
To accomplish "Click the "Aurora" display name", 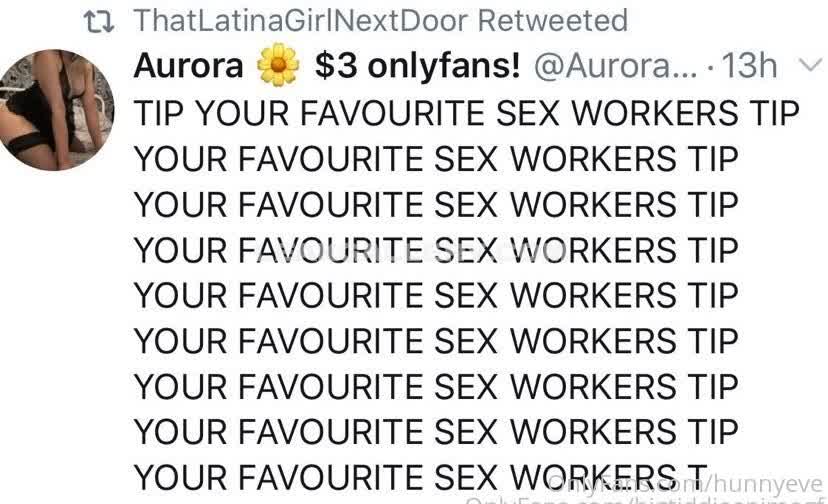I will (x=188, y=66).
